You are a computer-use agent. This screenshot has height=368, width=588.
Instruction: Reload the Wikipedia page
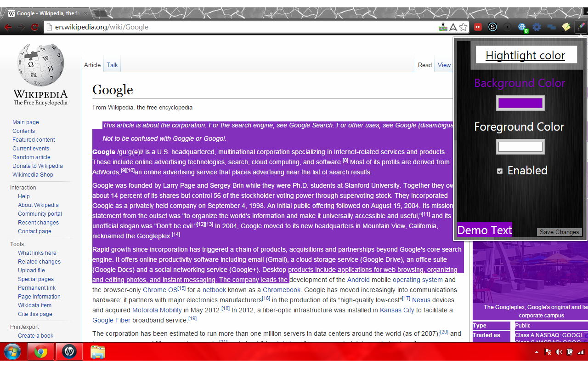[x=34, y=27]
